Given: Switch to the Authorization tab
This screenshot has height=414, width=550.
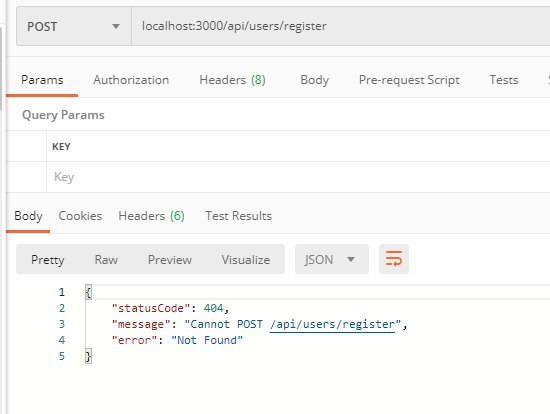Looking at the screenshot, I should point(131,80).
